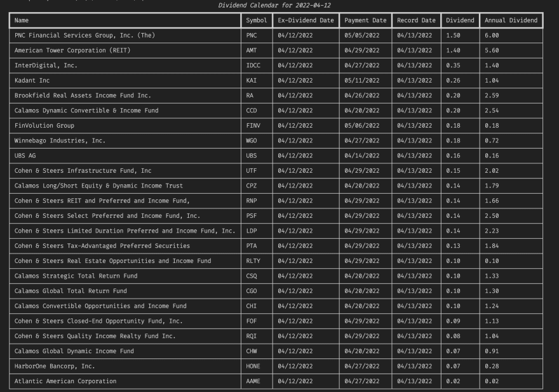The image size is (559, 392).
Task: Click Brookfield's 2.59 annual dividend value
Action: [x=492, y=95]
